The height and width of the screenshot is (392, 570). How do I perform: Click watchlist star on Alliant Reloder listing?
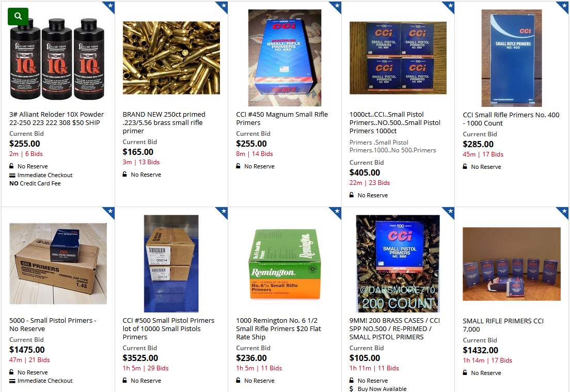point(109,7)
